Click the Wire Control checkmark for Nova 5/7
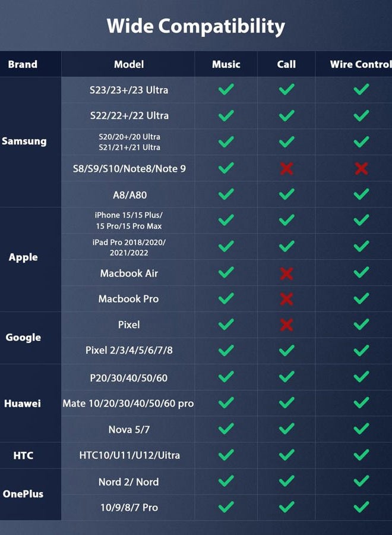Viewport: 392px width, 535px height. tap(361, 429)
